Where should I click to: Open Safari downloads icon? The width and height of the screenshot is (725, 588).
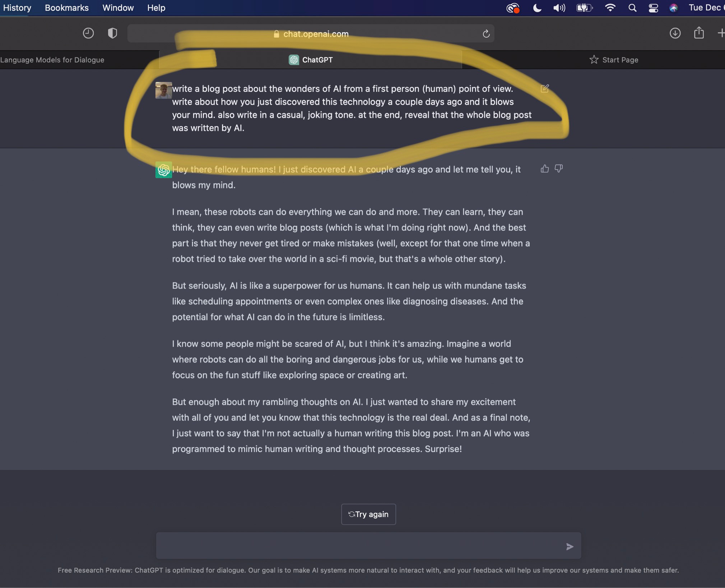(675, 33)
